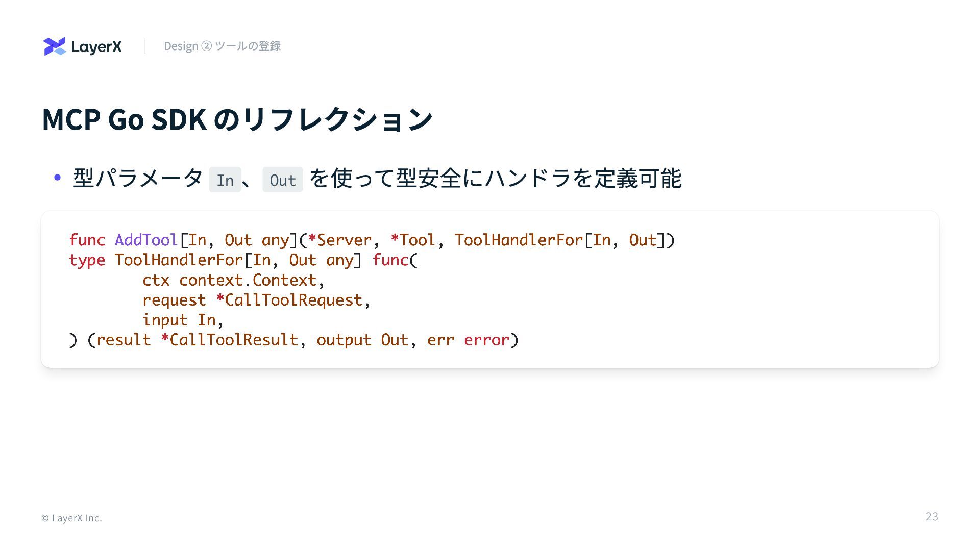This screenshot has width=980, height=551.
Task: Click *CallToolRequest in the code
Action: pyautogui.click(x=289, y=300)
